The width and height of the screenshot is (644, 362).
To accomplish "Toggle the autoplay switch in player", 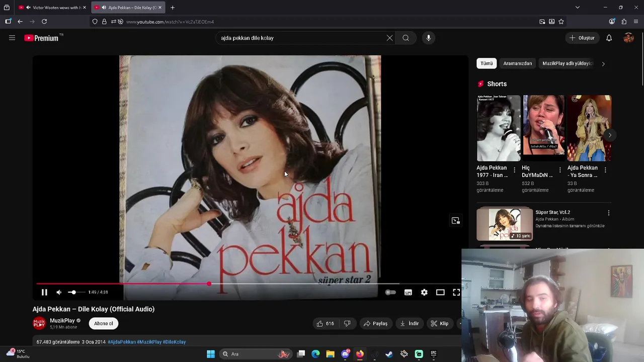I will tap(390, 292).
